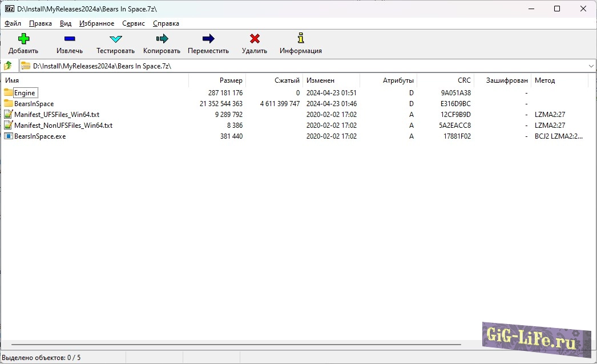Select Manifest_UFSFiles_Win64.txt file
This screenshot has height=364, width=597.
coord(57,115)
